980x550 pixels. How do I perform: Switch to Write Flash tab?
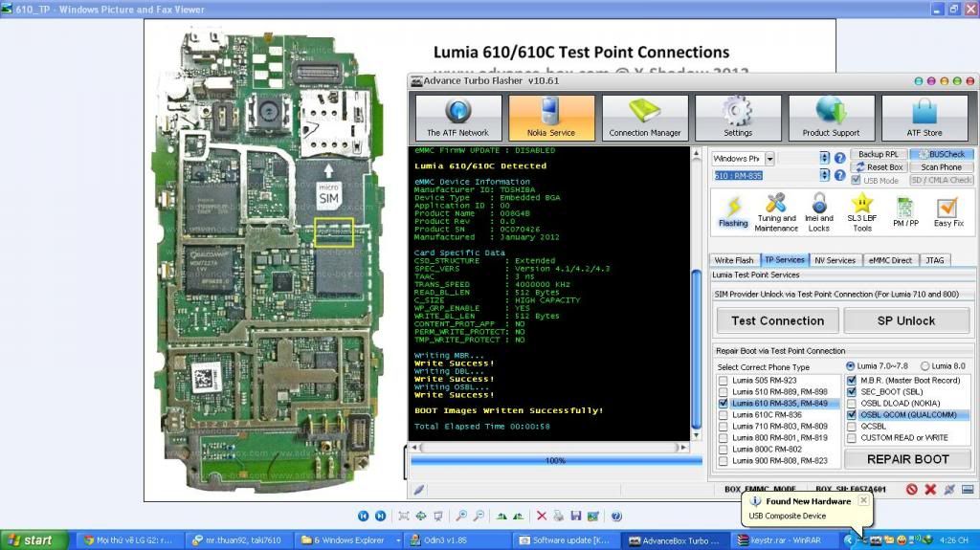pos(734,260)
